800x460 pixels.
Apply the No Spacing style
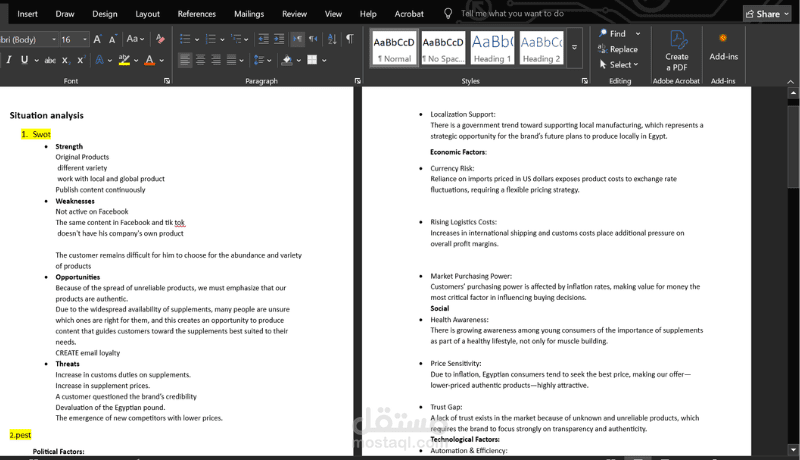[443, 48]
